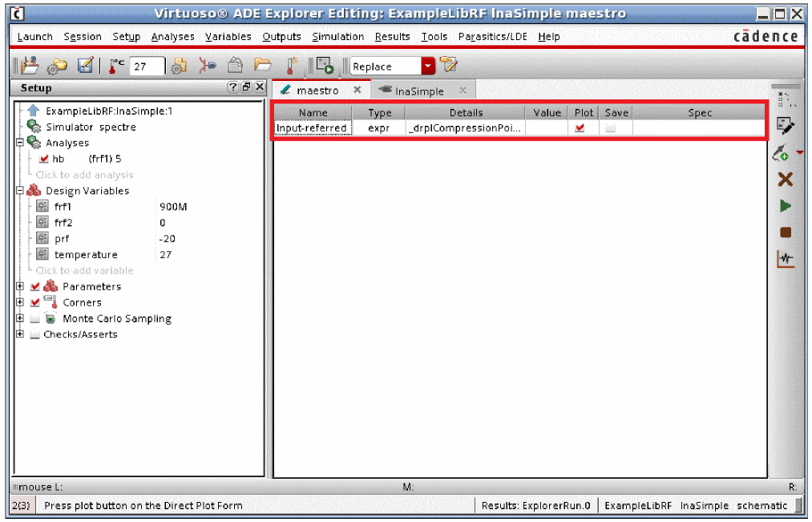The width and height of the screenshot is (812, 522).
Task: Click the blue arrow ExampleLibRF:lnaSimple:1 icon
Action: click(33, 111)
